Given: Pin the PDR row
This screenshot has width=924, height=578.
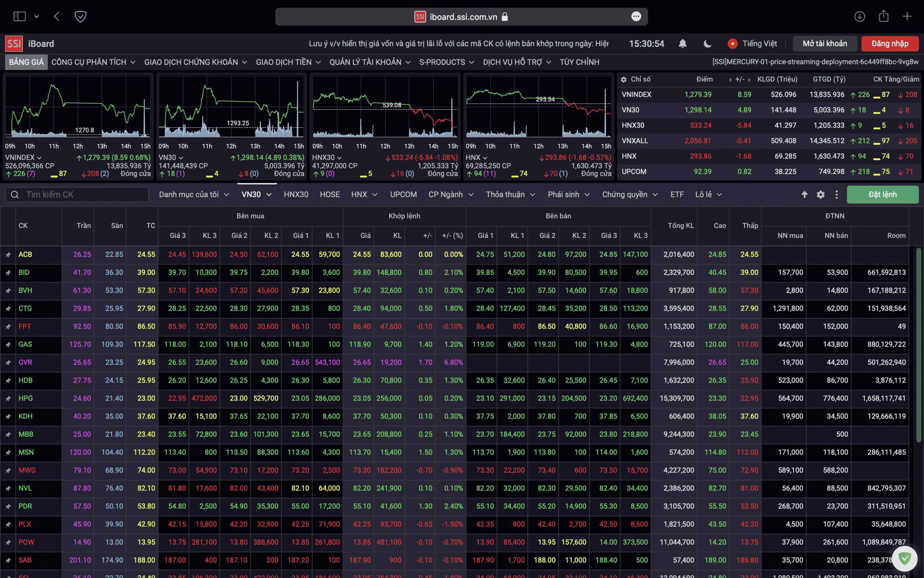Looking at the screenshot, I should coord(8,506).
